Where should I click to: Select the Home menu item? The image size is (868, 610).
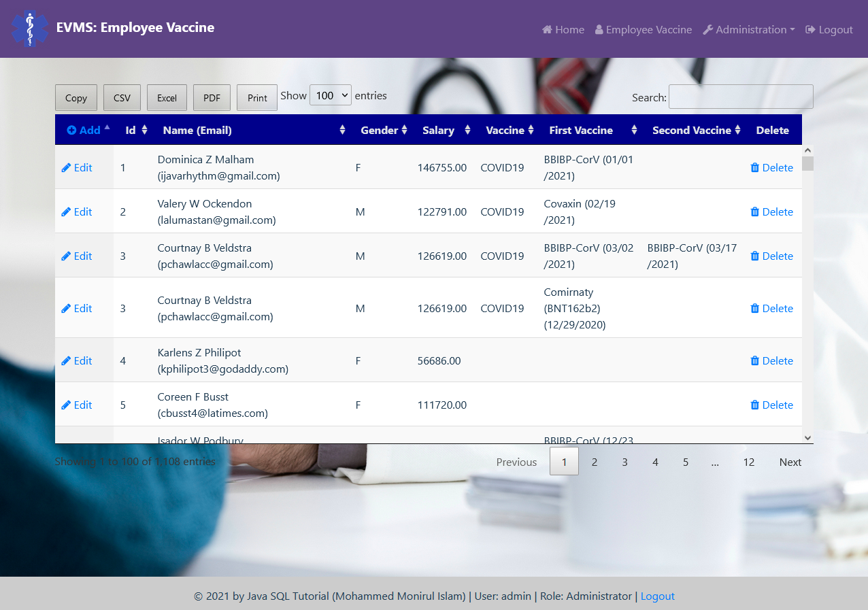pyautogui.click(x=563, y=29)
